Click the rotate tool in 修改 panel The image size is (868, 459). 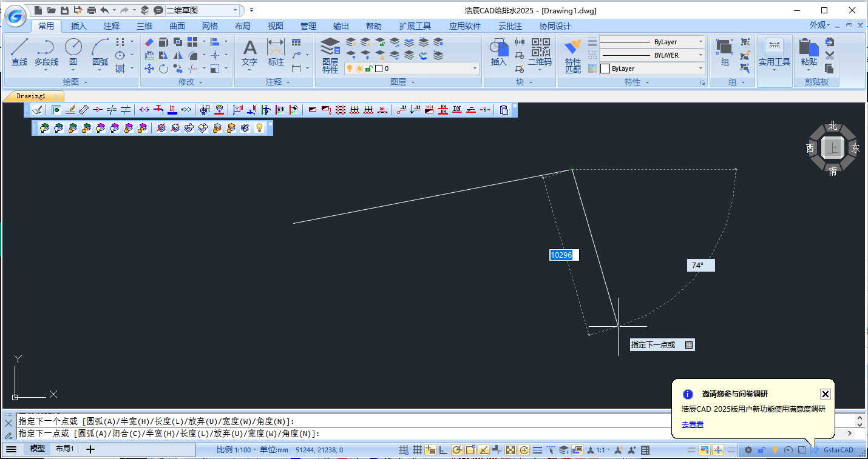pyautogui.click(x=163, y=69)
